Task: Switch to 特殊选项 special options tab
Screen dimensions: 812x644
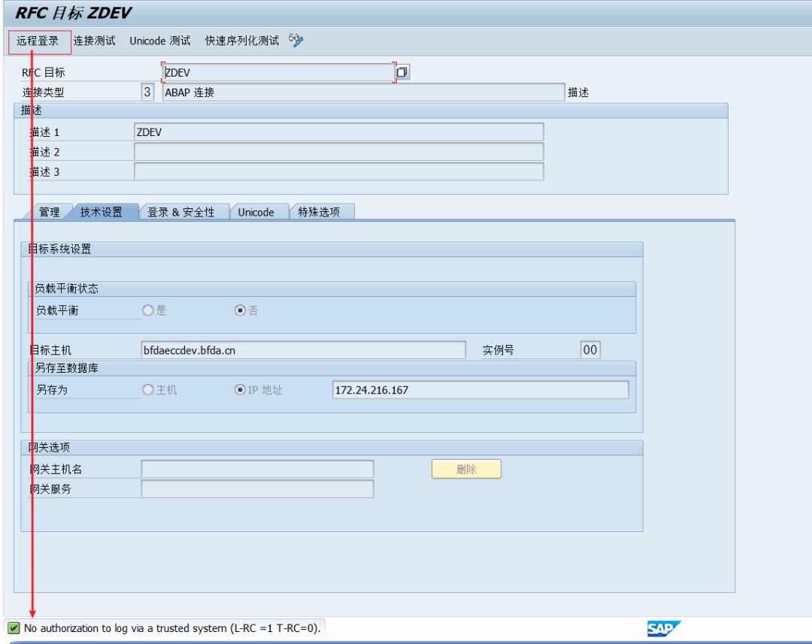Action: tap(319, 212)
